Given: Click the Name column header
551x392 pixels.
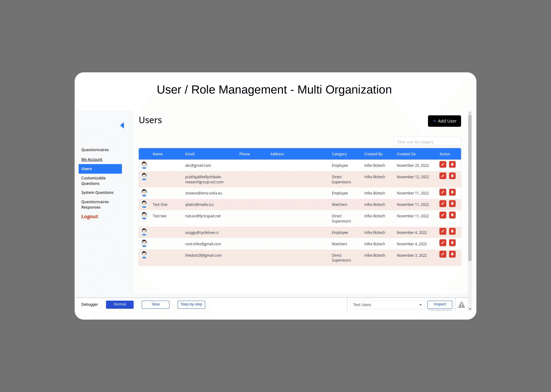Looking at the screenshot, I should [x=158, y=154].
